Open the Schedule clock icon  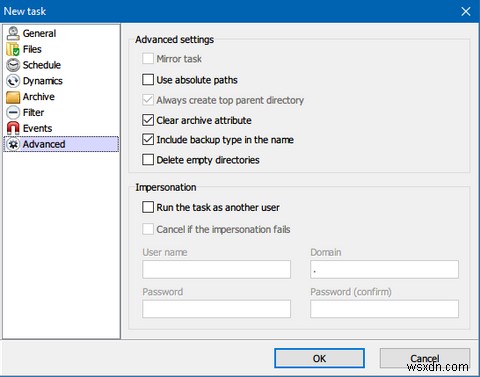[13, 65]
